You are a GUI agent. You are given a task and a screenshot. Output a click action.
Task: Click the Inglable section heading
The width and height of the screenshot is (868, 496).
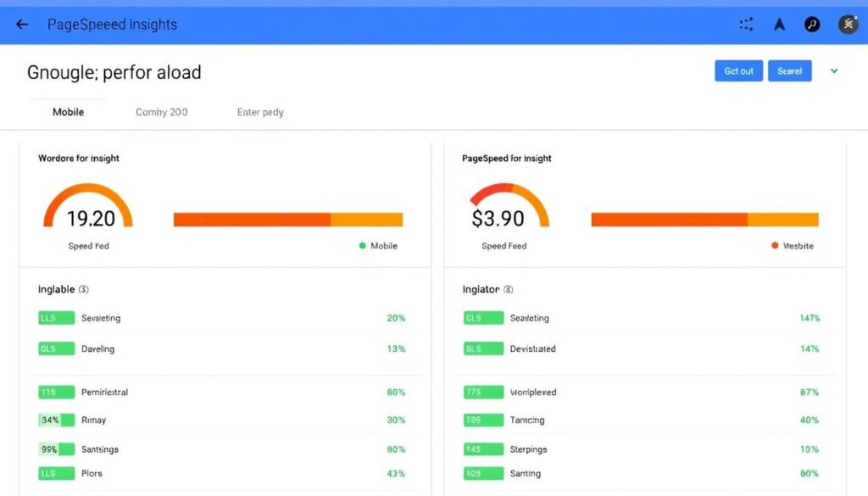click(x=56, y=289)
